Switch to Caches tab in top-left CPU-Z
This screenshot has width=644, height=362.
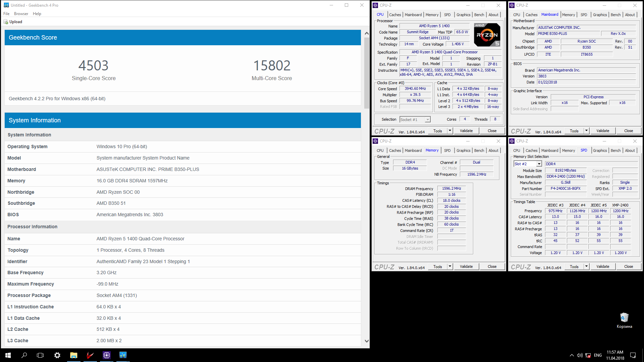coord(395,15)
